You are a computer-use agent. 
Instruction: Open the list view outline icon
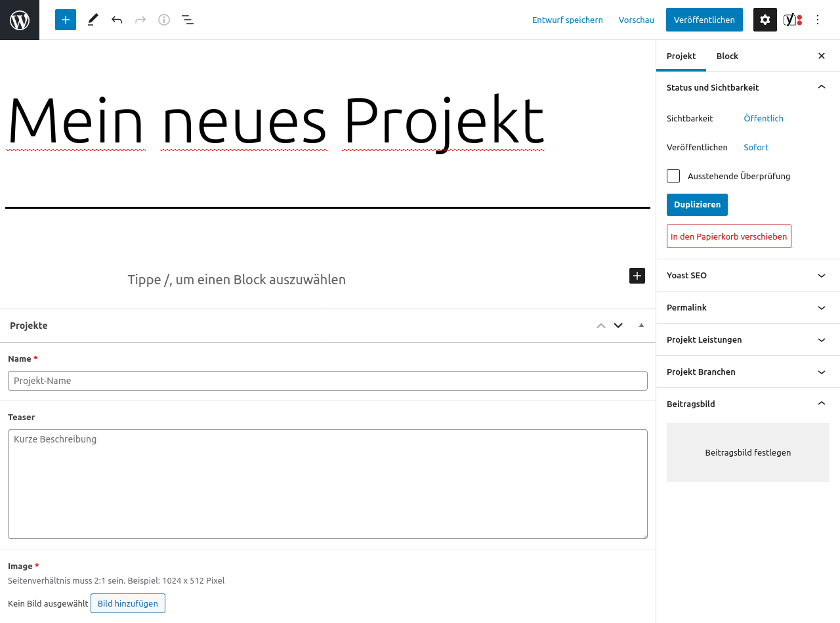coord(188,20)
